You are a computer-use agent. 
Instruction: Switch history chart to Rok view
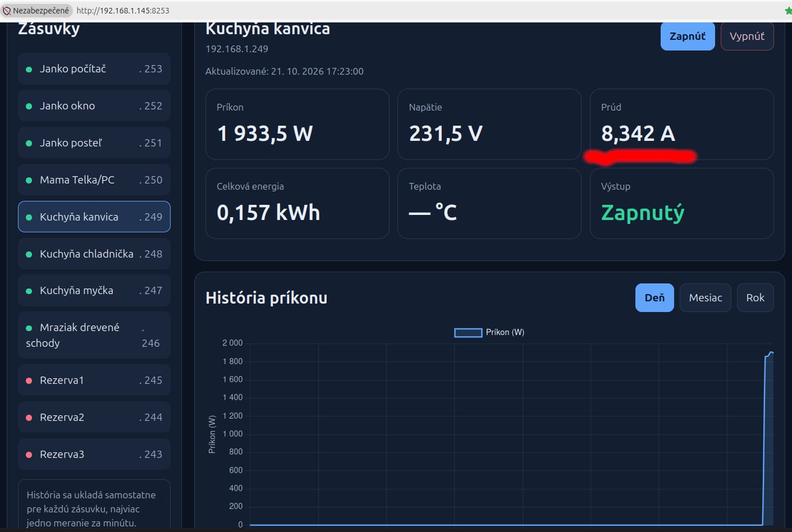pos(755,298)
